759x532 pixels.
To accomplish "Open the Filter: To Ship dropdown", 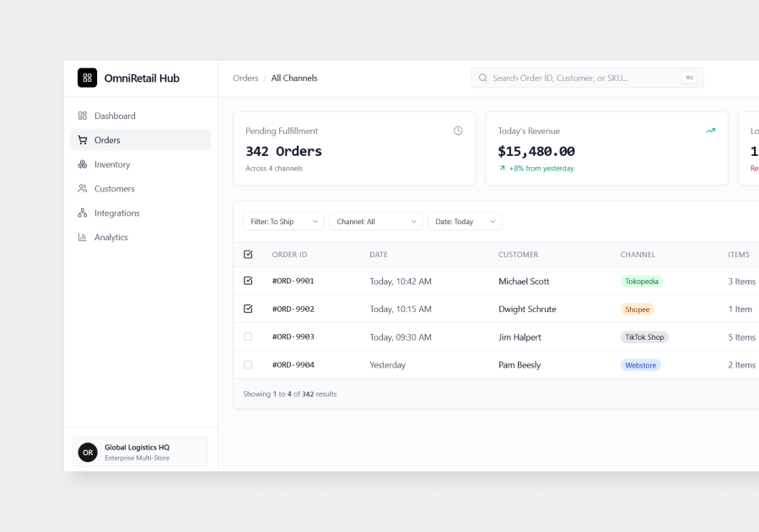I will click(283, 222).
